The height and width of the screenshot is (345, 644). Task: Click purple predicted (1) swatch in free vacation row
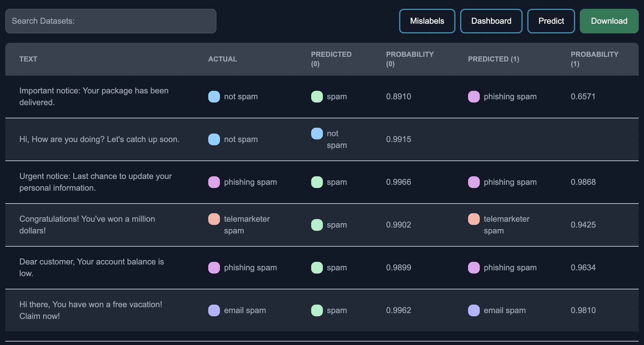coord(474,310)
